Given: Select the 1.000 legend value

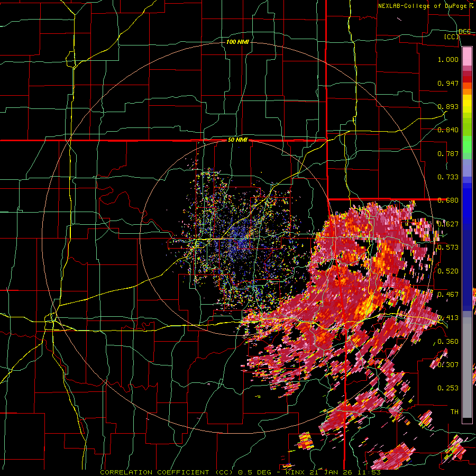Looking at the screenshot, I should pos(448,59).
